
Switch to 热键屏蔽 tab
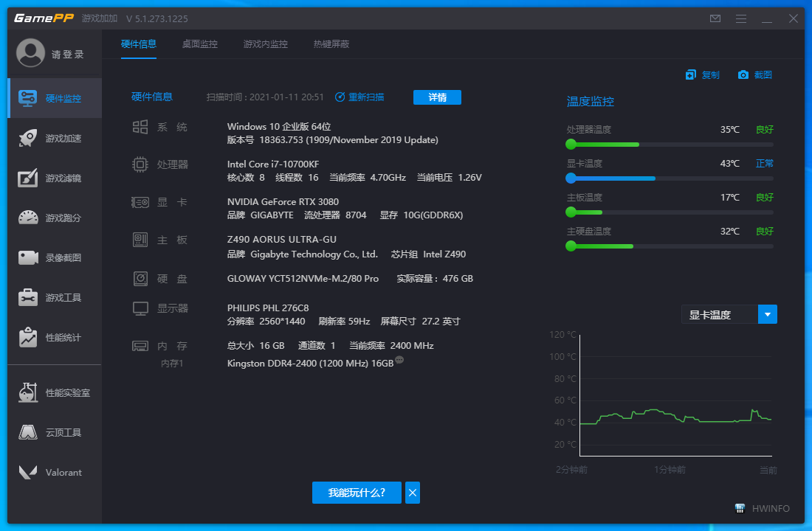(x=331, y=44)
